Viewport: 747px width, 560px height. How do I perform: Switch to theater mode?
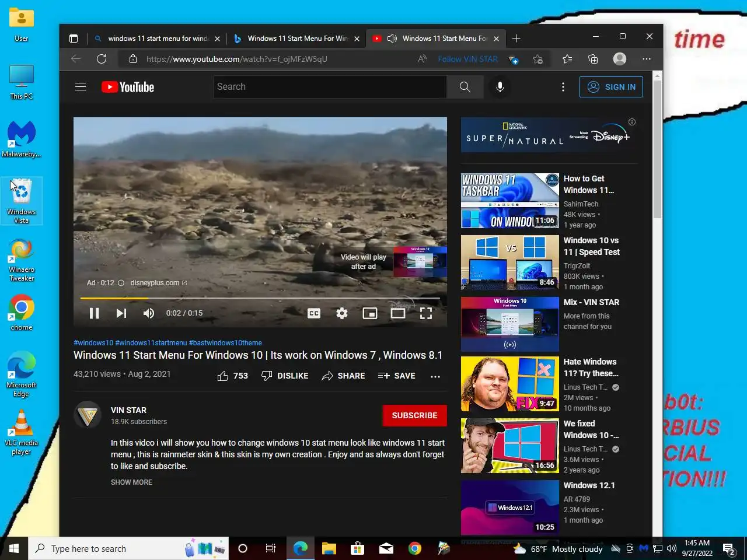pos(398,313)
